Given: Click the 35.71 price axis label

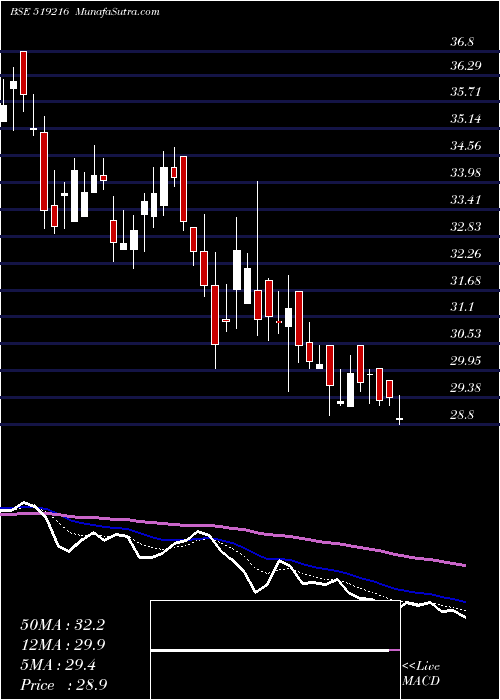Looking at the screenshot, I should pyautogui.click(x=466, y=92).
